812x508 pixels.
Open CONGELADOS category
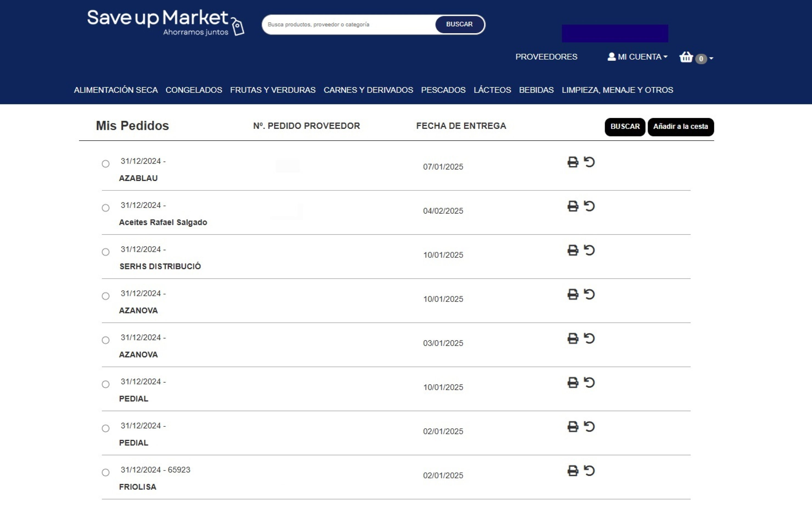[x=194, y=90]
